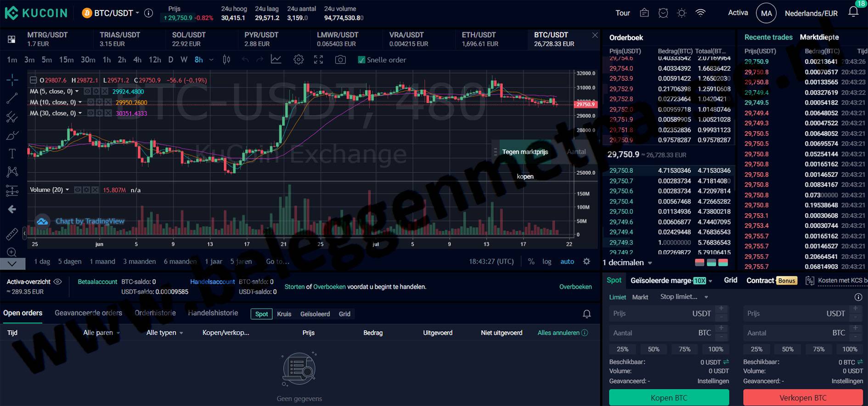The image size is (868, 406).
Task: Toggle log scale on chart
Action: [x=547, y=261]
